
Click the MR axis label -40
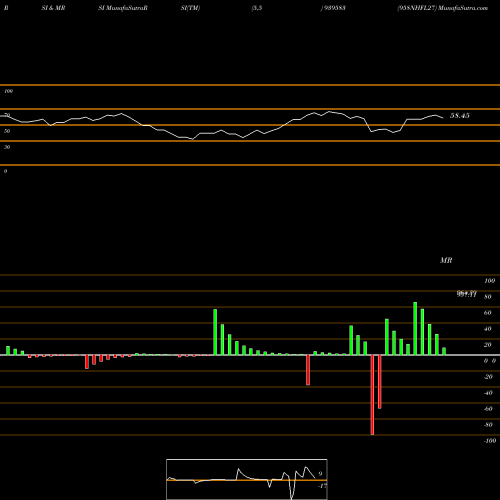coord(488,393)
